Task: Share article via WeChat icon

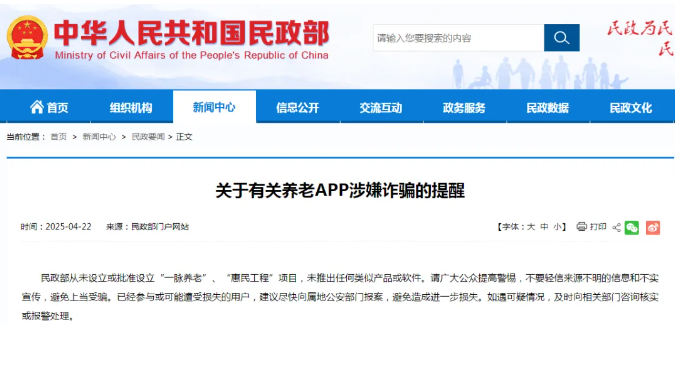Action: 632,228
